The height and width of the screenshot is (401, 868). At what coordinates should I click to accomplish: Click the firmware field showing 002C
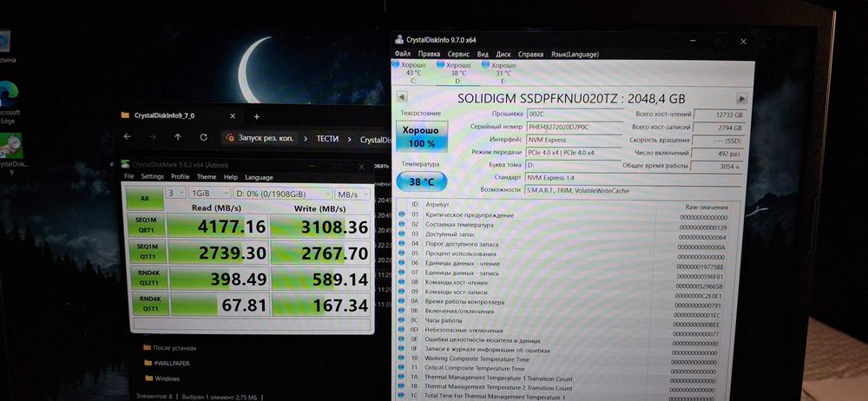(x=573, y=114)
